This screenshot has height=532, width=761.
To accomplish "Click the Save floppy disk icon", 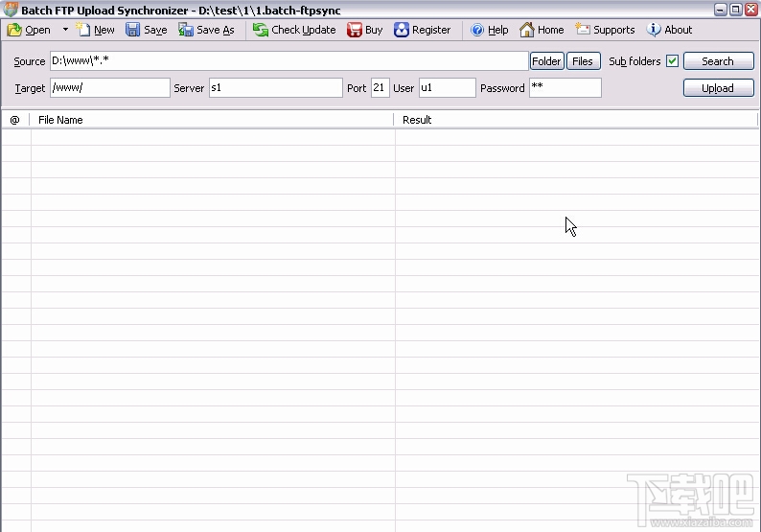I will [x=132, y=30].
